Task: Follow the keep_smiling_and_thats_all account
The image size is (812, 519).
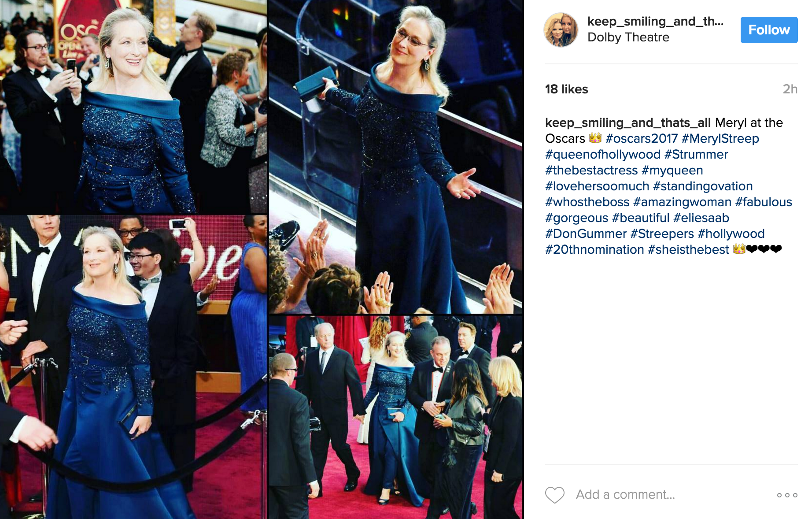Action: [x=769, y=30]
